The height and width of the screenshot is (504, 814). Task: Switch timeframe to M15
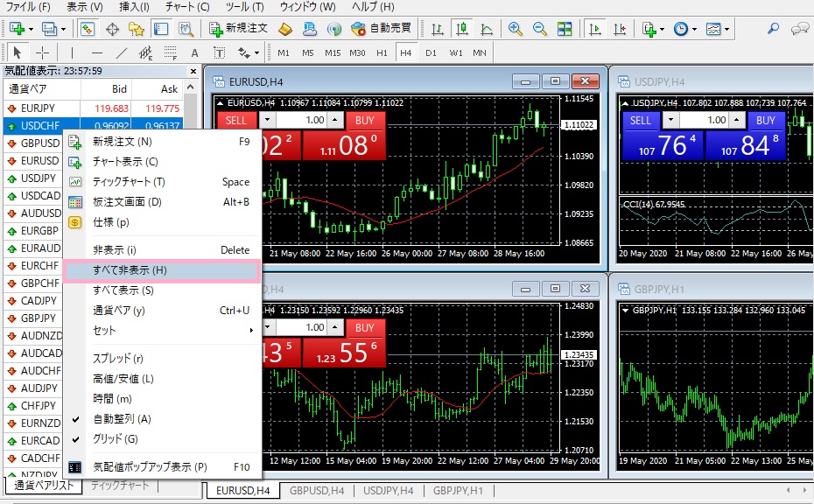[333, 52]
